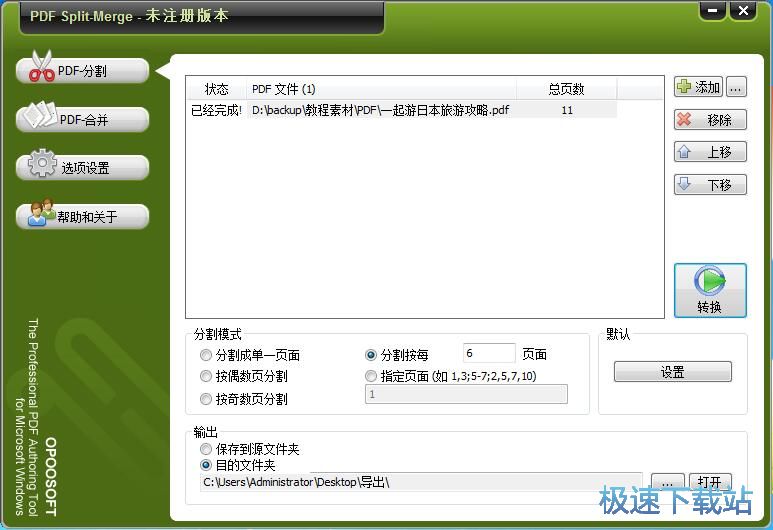Click the scissors icon on PDF-分割

(x=41, y=66)
